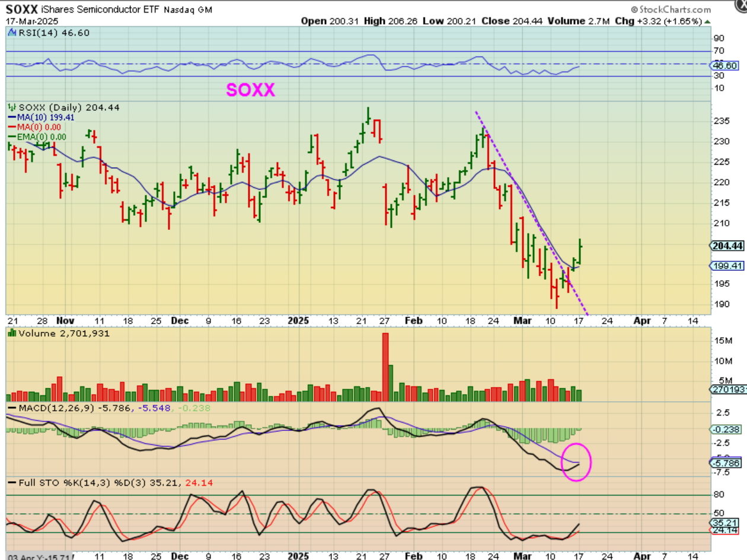
Task: Click the 204.44 price tag on axis
Action: click(x=727, y=247)
